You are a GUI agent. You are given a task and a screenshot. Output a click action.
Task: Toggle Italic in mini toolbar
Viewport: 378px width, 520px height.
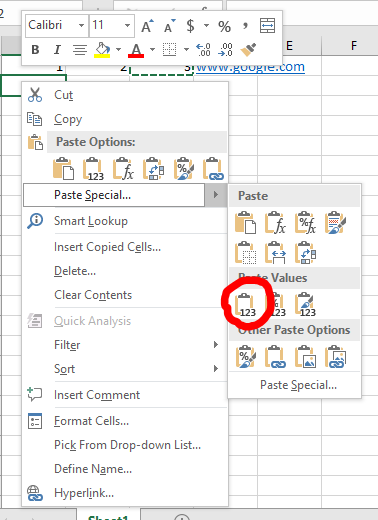(57, 50)
